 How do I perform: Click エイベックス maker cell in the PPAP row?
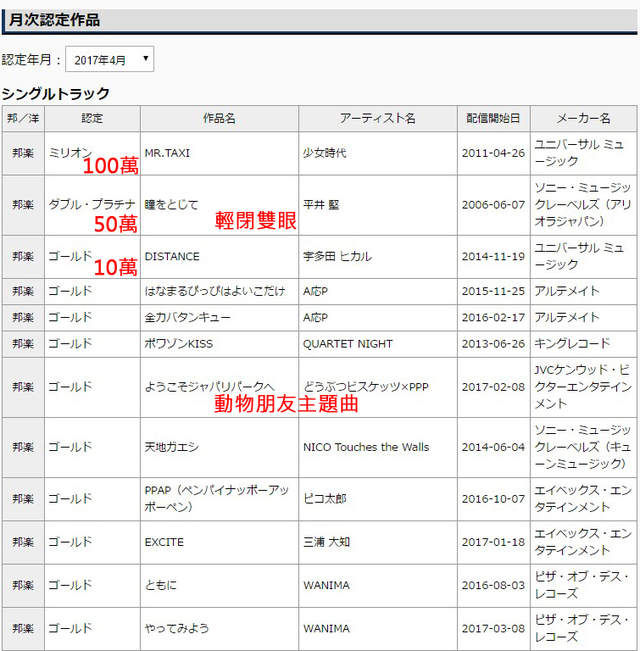click(583, 499)
